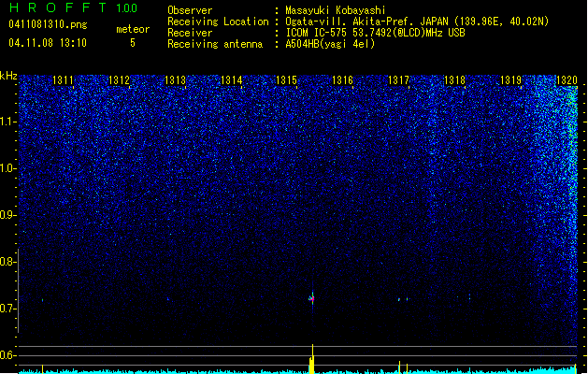Click the antenna text A504HB(yagi 4el)

(x=330, y=44)
